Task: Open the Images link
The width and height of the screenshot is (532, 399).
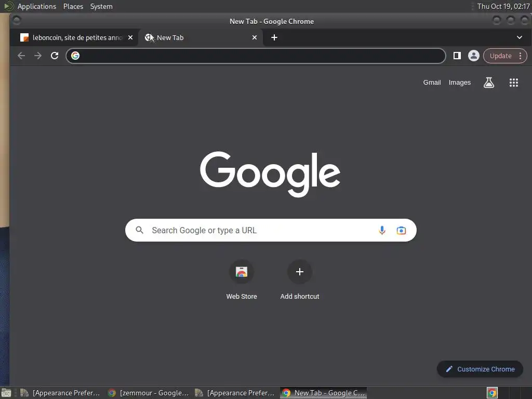Action: click(460, 83)
